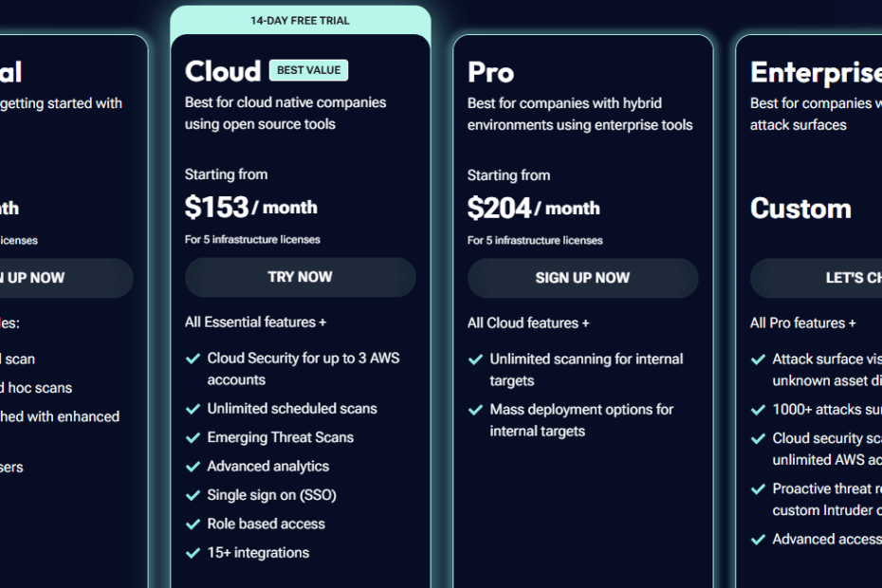
Task: Click the checkmark for Mass deployment options
Action: click(475, 410)
